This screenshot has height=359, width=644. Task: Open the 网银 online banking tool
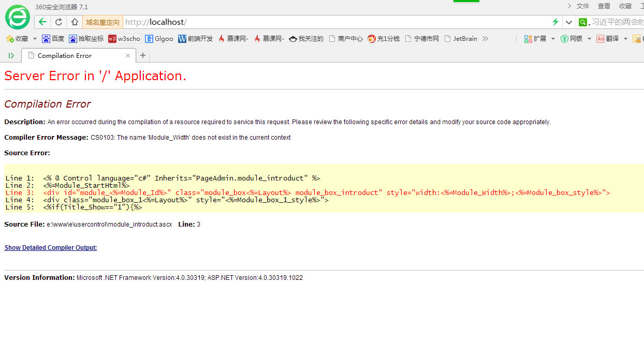[572, 39]
